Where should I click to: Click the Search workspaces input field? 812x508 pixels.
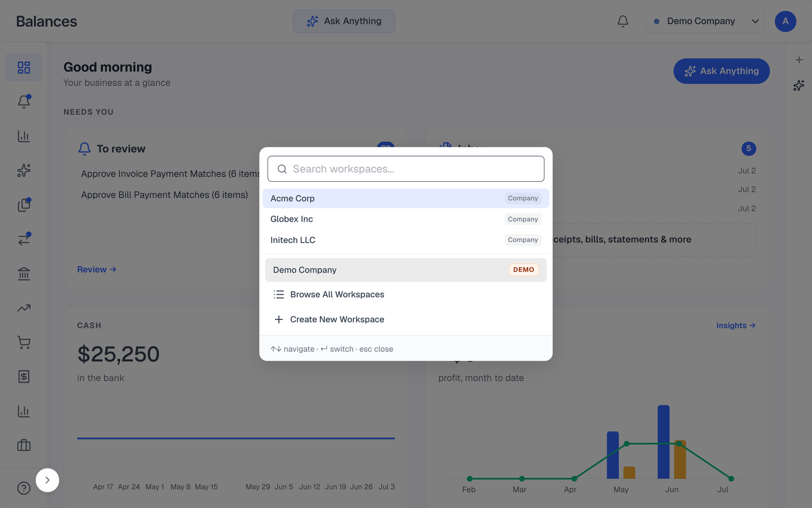406,169
